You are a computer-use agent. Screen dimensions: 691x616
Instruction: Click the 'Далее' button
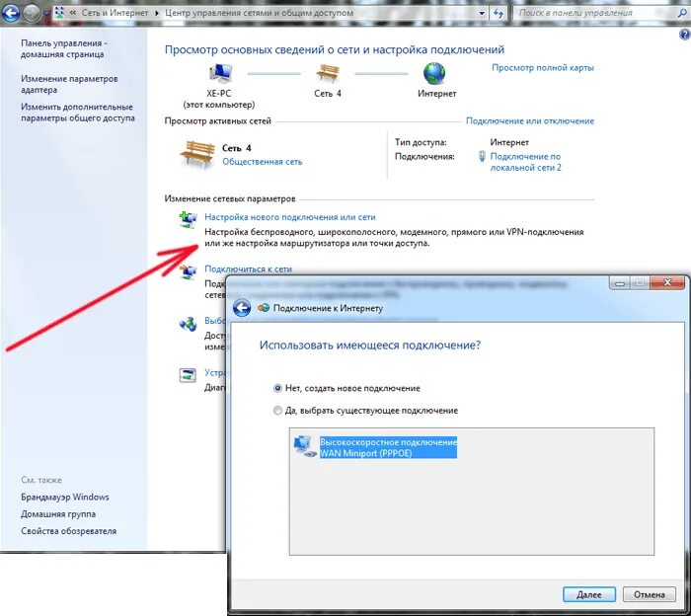[588, 594]
